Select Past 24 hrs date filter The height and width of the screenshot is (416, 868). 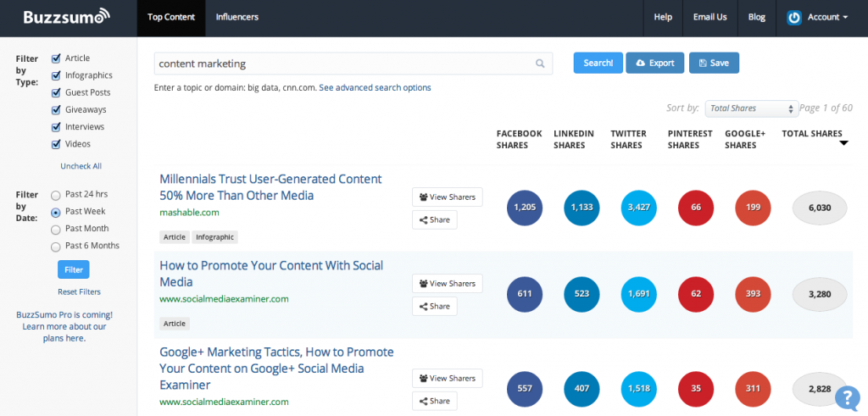(x=56, y=195)
